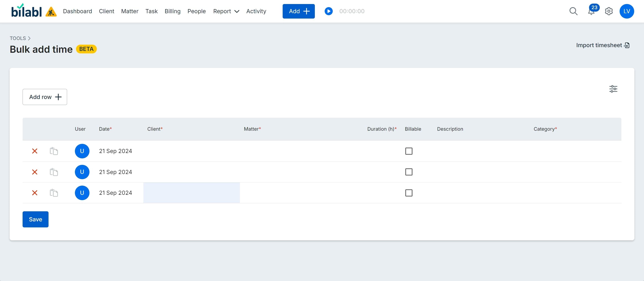
Task: Select user avatar in first row
Action: [82, 151]
